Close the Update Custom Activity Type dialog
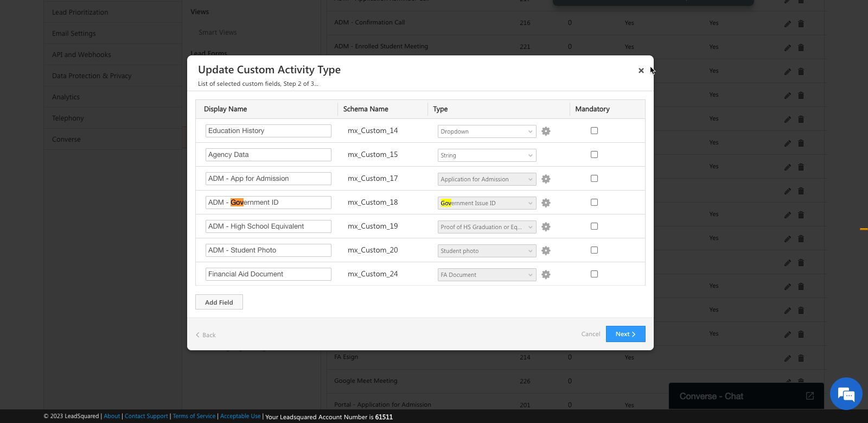 [641, 71]
